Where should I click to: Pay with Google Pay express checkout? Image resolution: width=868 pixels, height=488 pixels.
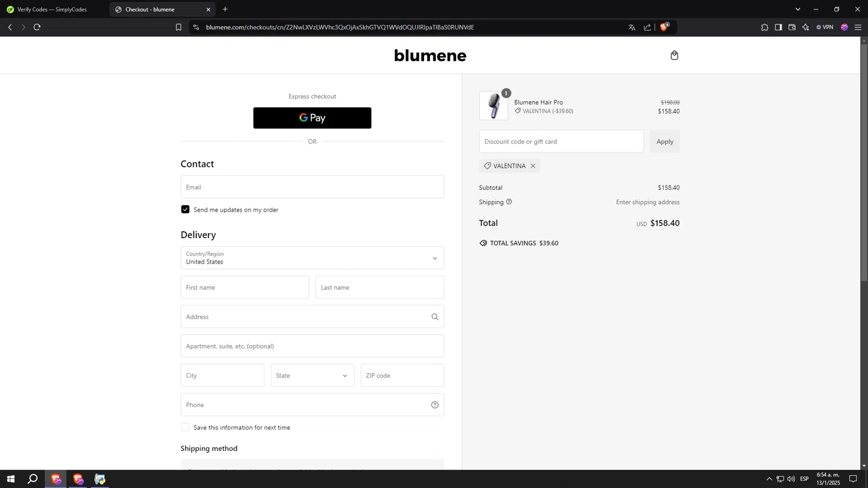[x=312, y=118]
